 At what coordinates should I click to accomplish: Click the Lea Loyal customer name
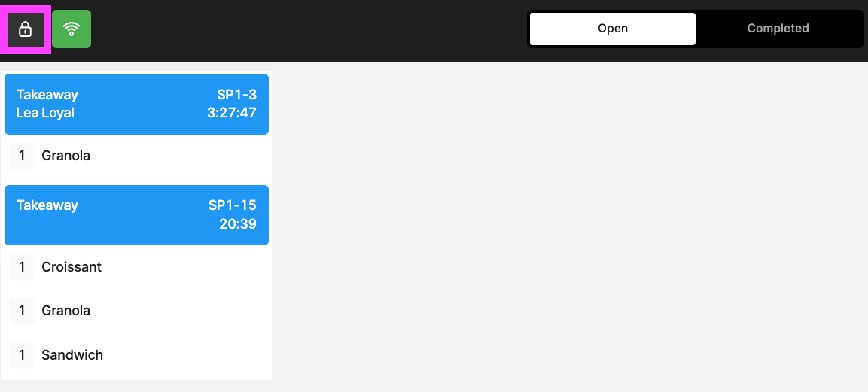45,114
